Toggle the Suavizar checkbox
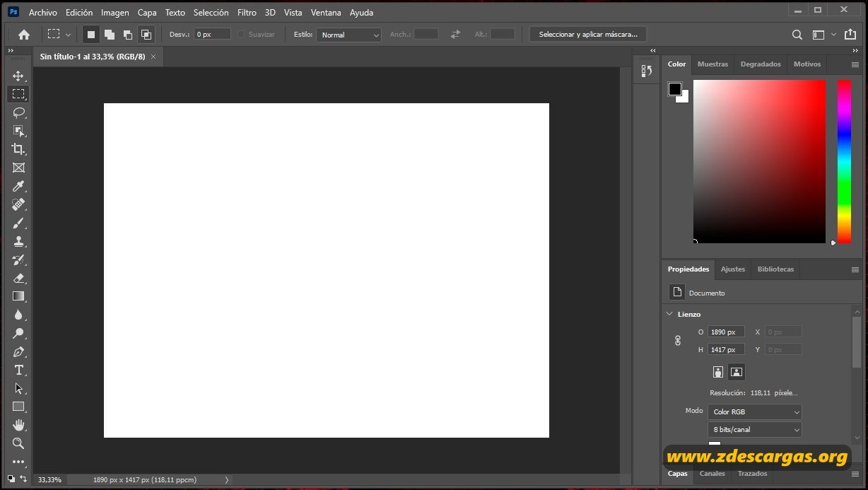The image size is (868, 490). 241,34
